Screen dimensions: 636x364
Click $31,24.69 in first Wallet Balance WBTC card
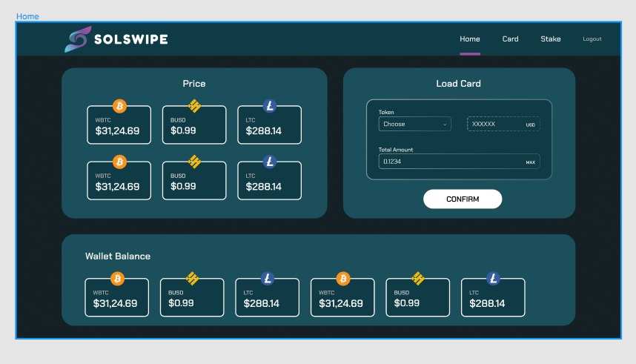(115, 303)
